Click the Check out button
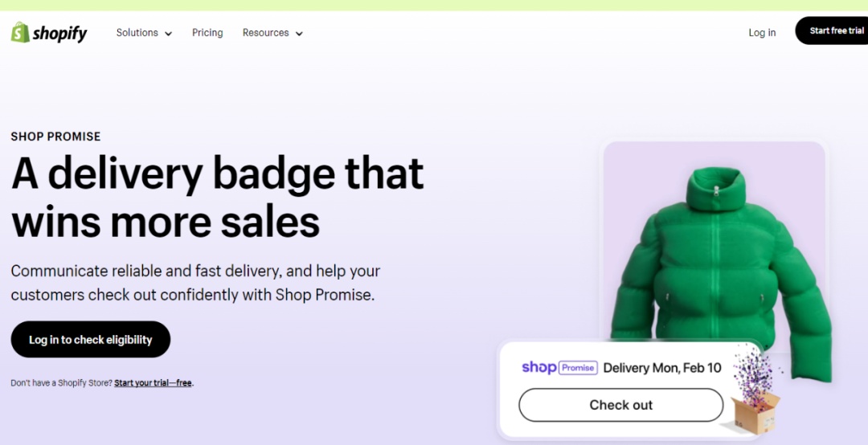This screenshot has height=445, width=868. pos(620,405)
